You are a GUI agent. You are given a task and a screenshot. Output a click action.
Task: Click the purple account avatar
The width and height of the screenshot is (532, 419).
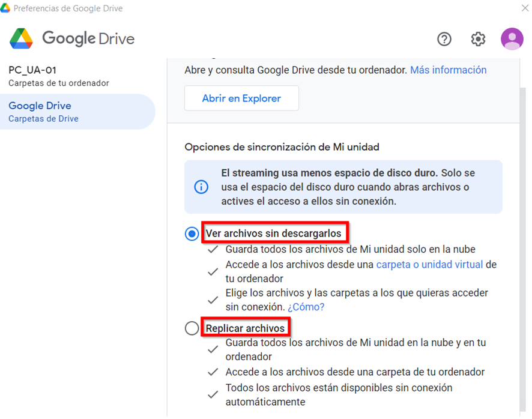point(512,39)
